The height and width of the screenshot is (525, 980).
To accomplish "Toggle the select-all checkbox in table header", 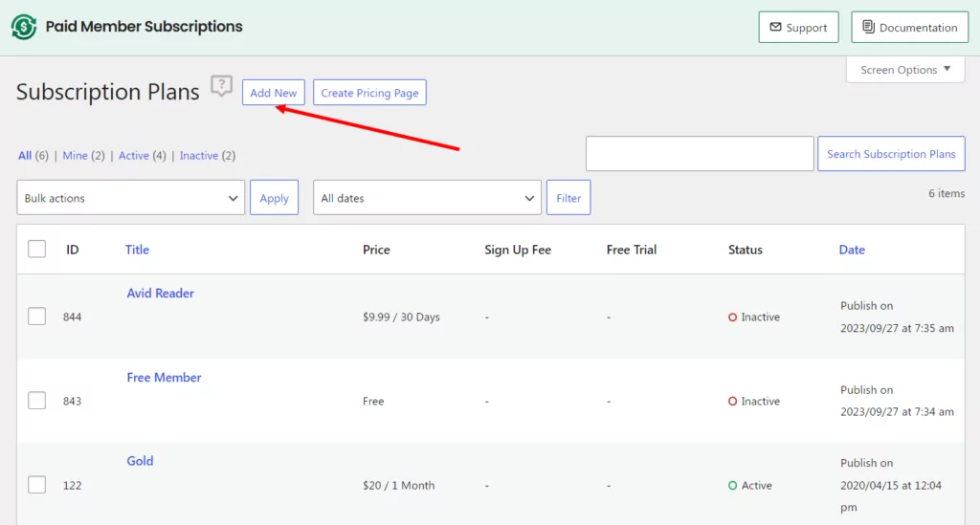I will coord(37,249).
